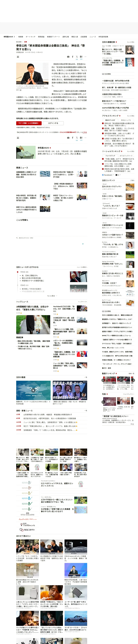The height and width of the screenshot is (644, 138).
Task: Open 神戸女学院の6年間 PR link
Action: coord(116,81)
